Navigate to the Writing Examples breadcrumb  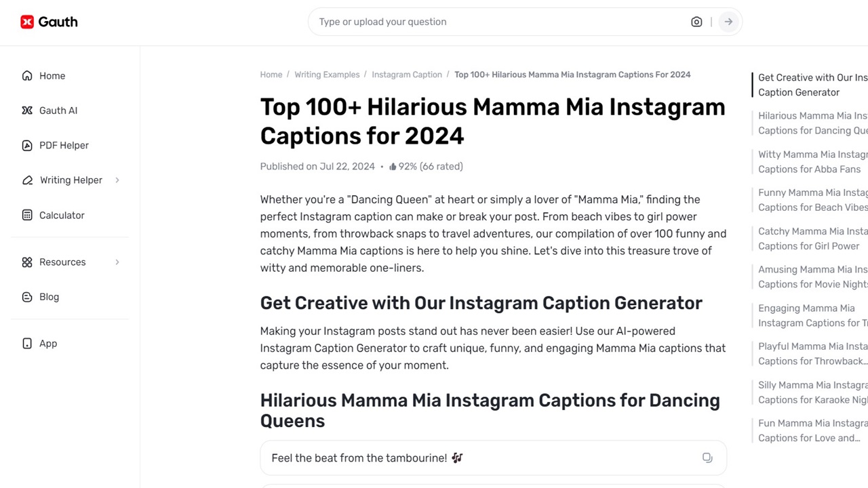coord(327,75)
